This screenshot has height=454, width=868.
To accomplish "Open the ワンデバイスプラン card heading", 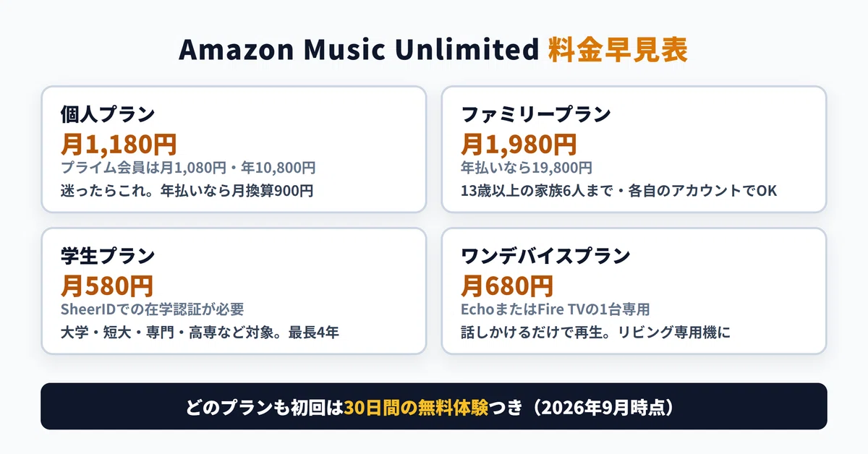I will (545, 256).
